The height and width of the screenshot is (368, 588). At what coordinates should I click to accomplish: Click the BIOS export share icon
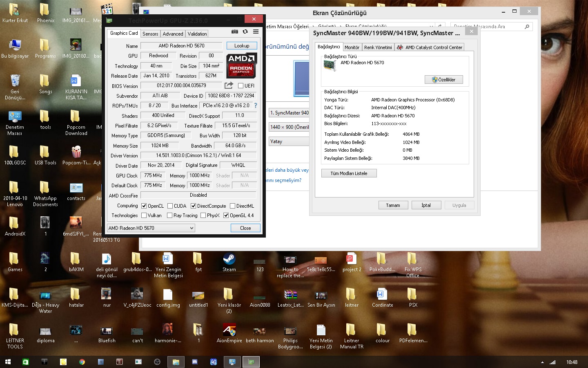point(229,85)
